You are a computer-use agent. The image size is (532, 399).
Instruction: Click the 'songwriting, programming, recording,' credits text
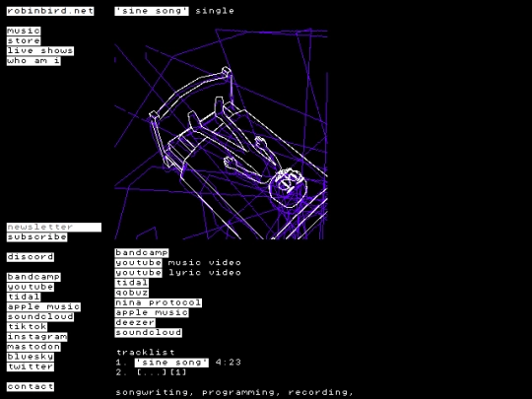click(234, 392)
